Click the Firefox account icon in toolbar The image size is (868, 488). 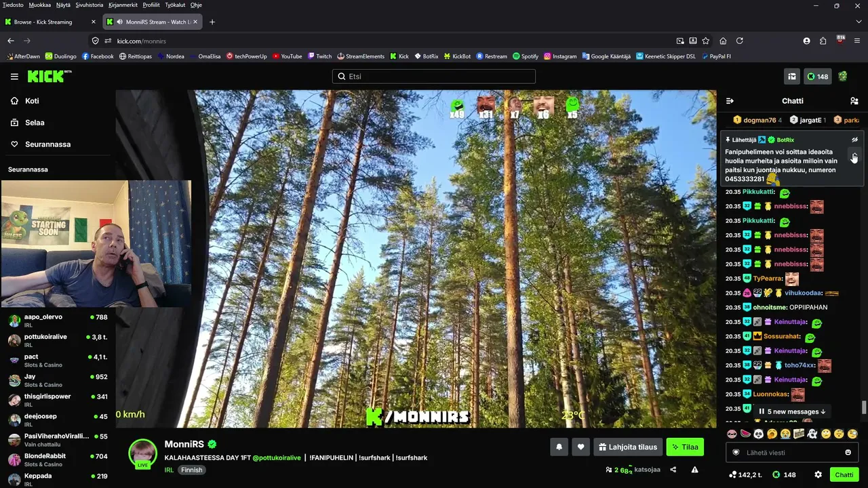point(806,41)
